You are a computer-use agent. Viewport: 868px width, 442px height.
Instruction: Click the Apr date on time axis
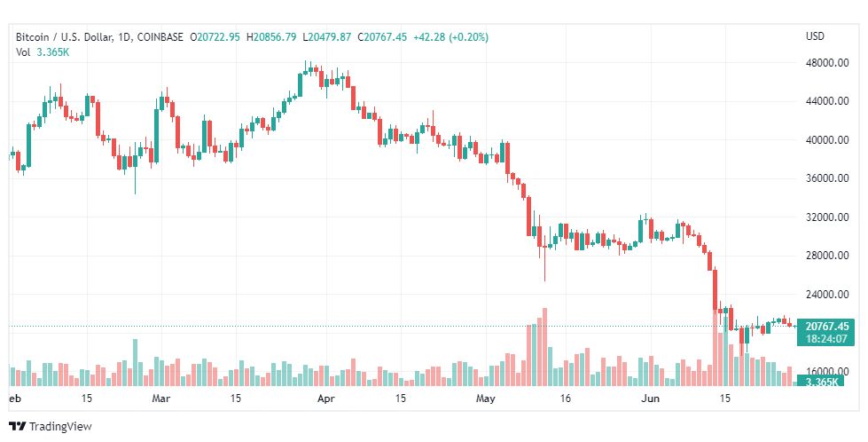(326, 399)
